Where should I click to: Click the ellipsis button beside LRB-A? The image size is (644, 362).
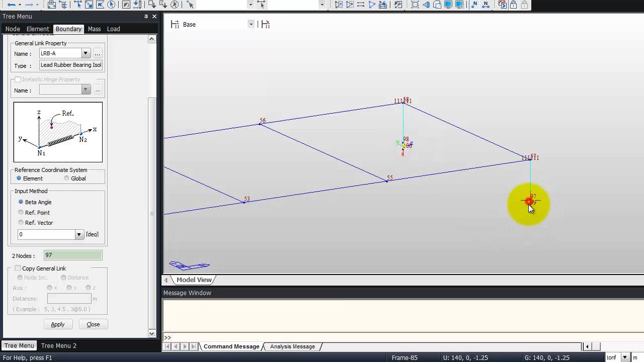[98, 53]
